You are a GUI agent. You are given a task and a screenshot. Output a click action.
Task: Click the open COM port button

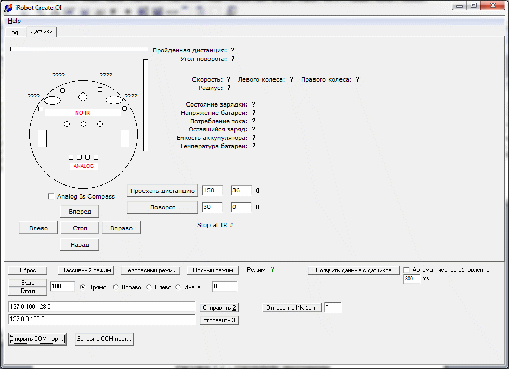[37, 339]
